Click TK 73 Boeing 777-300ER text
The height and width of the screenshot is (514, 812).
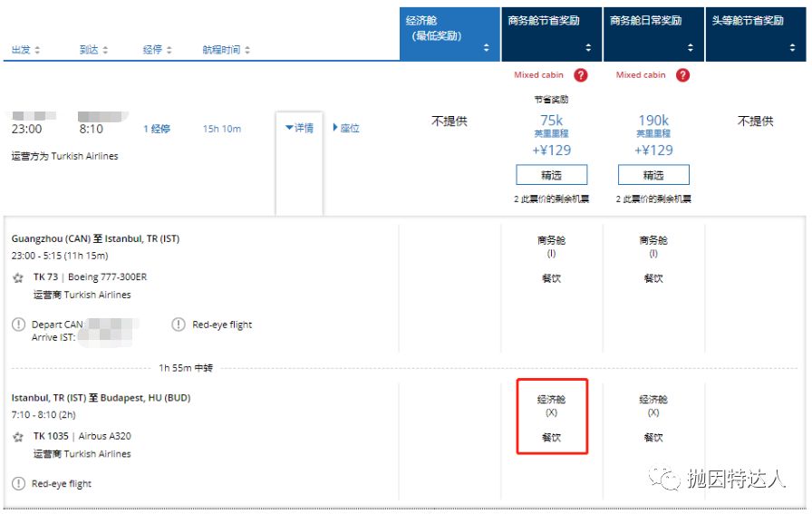[x=90, y=277]
